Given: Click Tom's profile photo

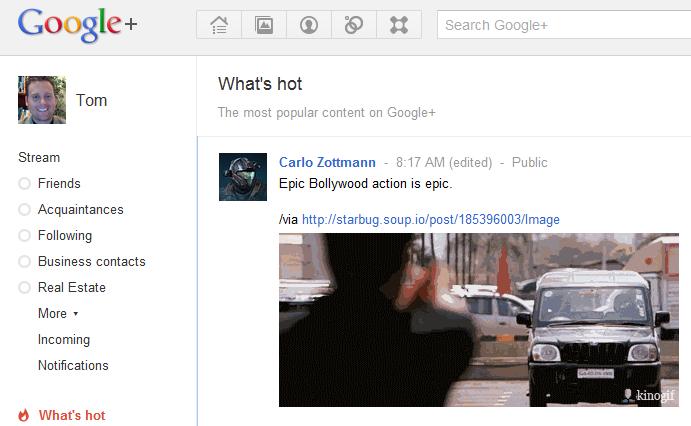Looking at the screenshot, I should click(x=42, y=100).
